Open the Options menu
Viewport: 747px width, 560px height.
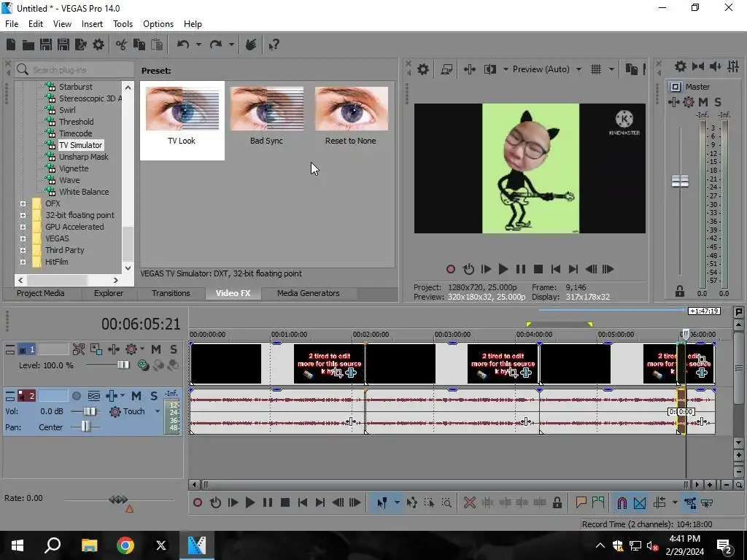pyautogui.click(x=158, y=24)
